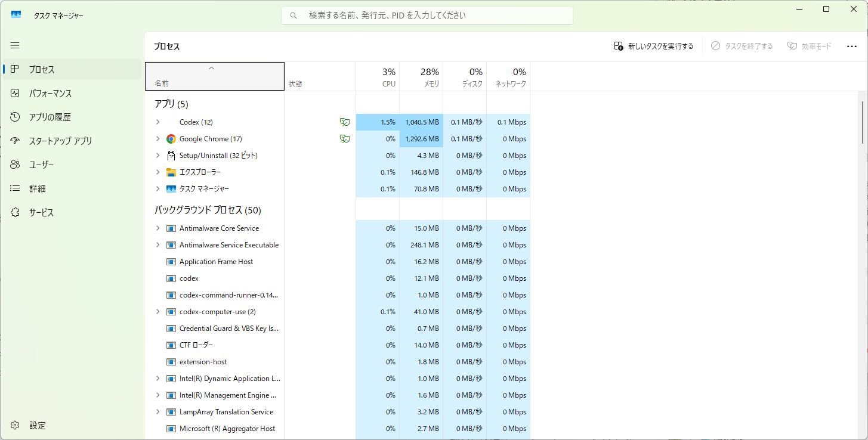Click the Setup/Uninstall process icon
The height and width of the screenshot is (440, 868).
tap(171, 156)
